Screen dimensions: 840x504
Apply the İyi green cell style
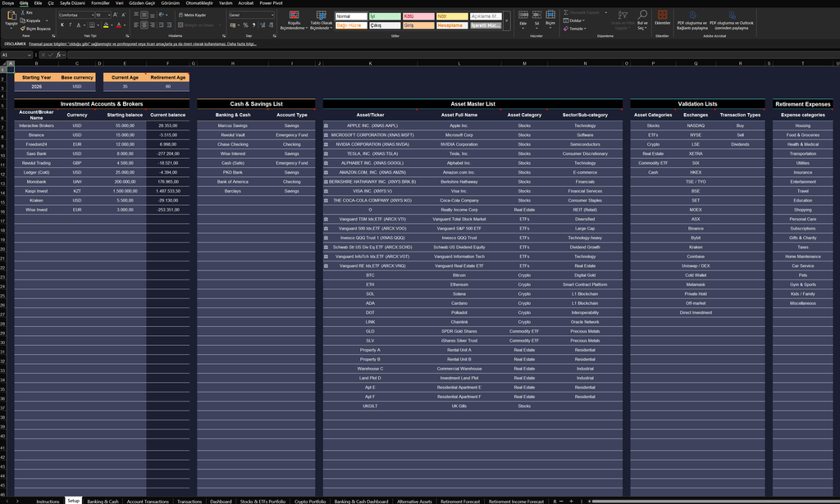point(385,16)
